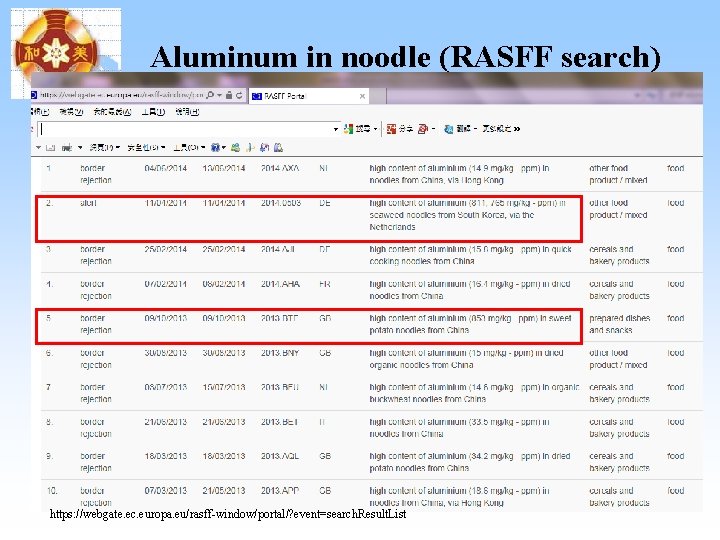Select the sweet potato noodles from China description

tap(470, 324)
